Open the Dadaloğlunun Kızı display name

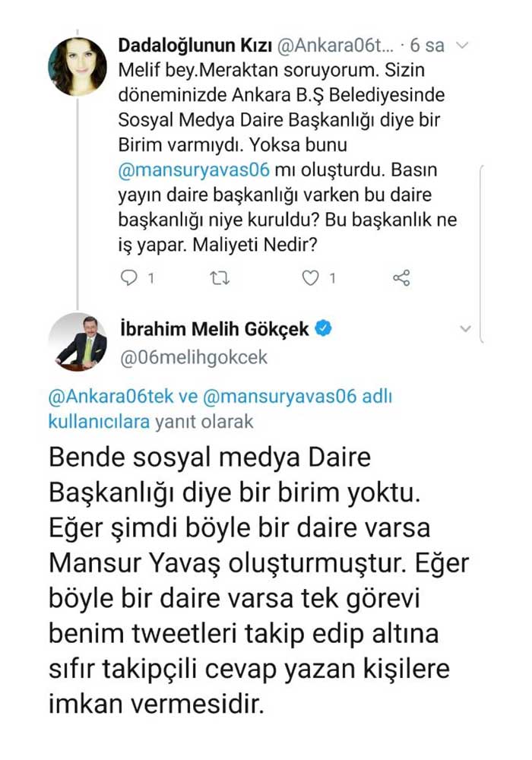point(192,46)
